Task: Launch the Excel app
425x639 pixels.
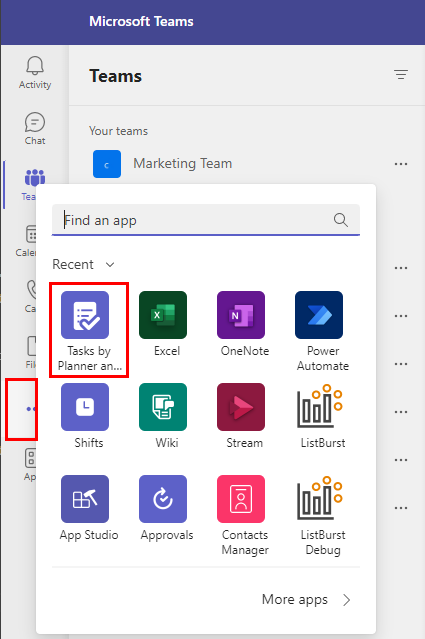Action: (163, 324)
